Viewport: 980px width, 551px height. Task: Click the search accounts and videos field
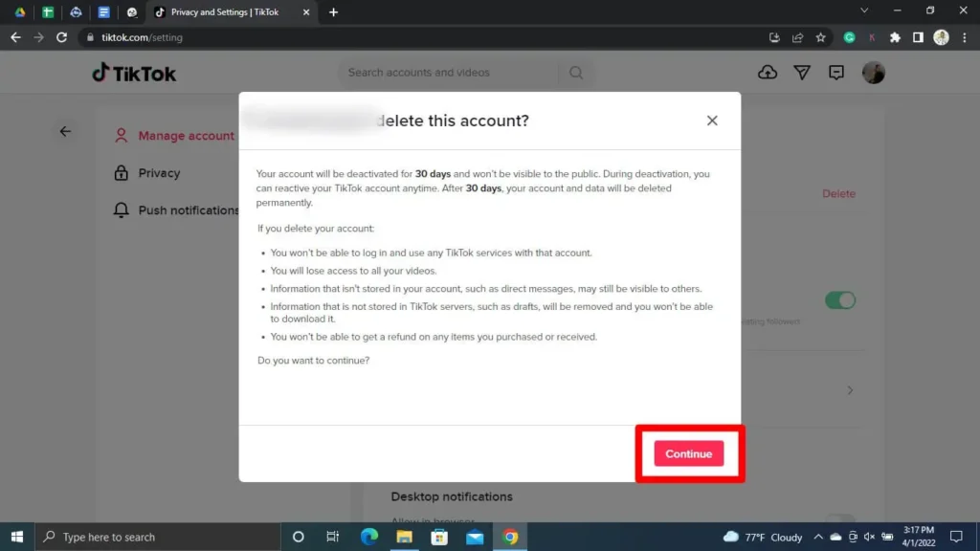coord(449,73)
